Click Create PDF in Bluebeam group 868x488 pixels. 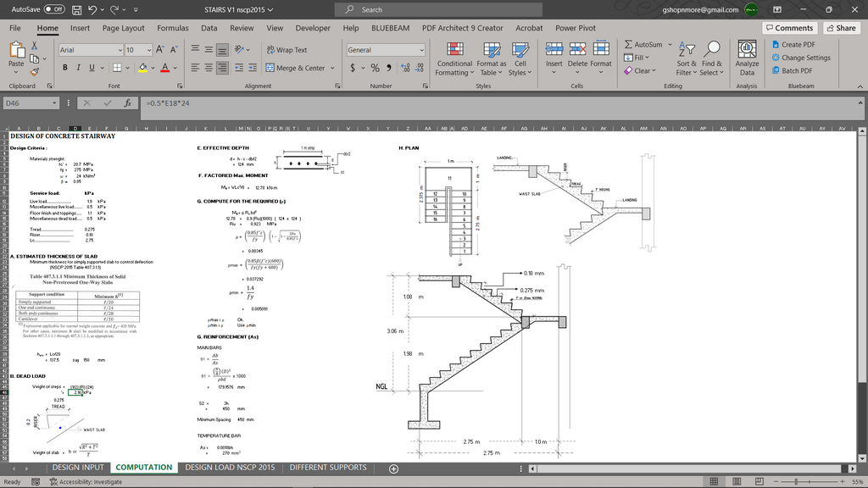click(x=793, y=44)
